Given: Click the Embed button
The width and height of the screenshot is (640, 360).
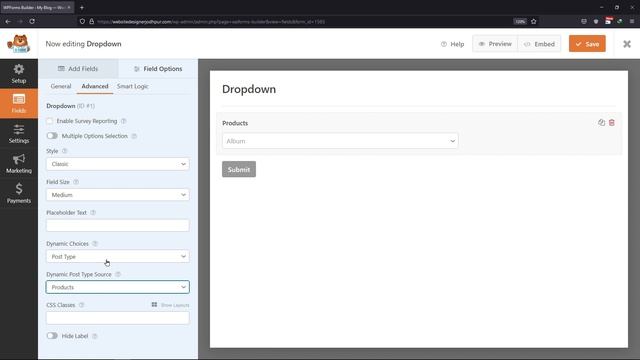Looking at the screenshot, I should pyautogui.click(x=539, y=44).
